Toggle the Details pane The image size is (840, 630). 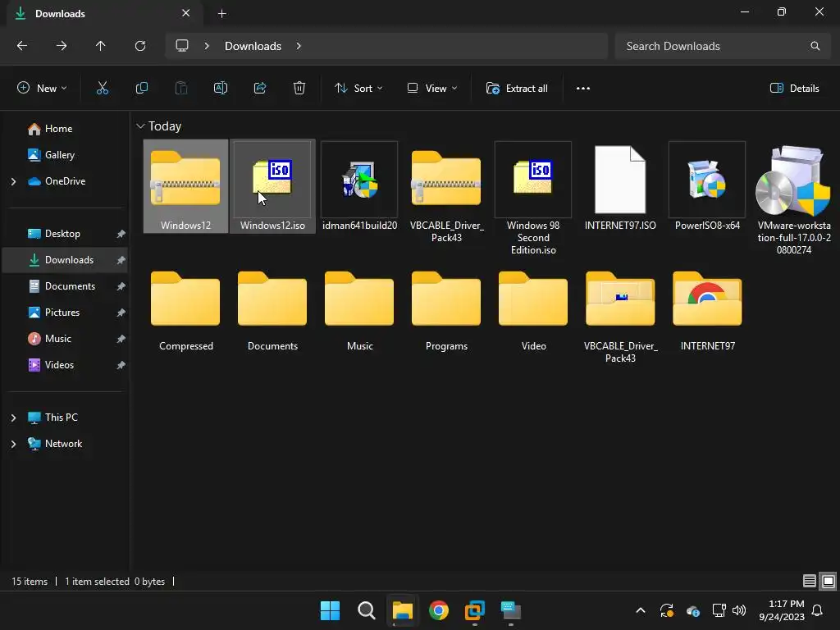pyautogui.click(x=794, y=89)
